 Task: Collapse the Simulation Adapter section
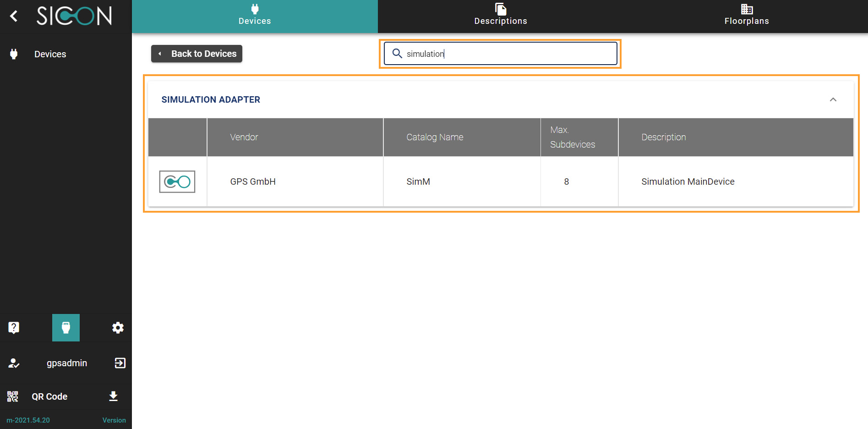point(833,100)
